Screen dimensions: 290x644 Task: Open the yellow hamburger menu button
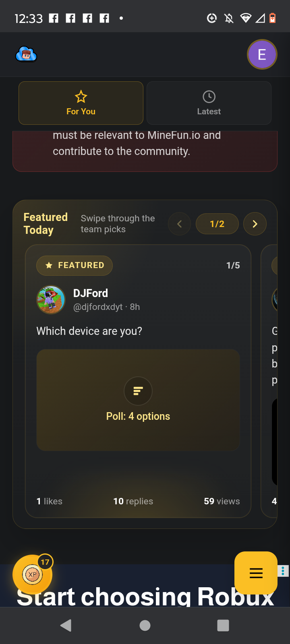(x=256, y=573)
